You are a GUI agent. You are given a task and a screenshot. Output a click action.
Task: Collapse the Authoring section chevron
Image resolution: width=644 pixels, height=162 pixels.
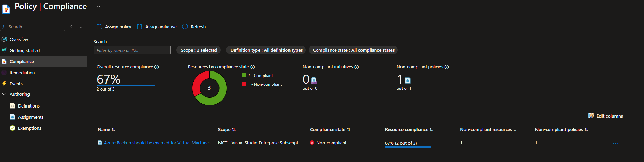[x=4, y=94]
